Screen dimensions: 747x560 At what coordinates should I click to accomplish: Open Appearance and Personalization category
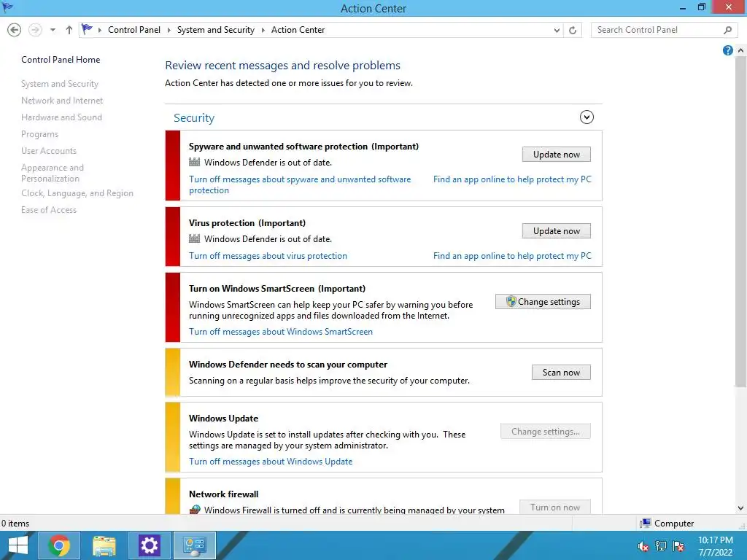pyautogui.click(x=53, y=173)
